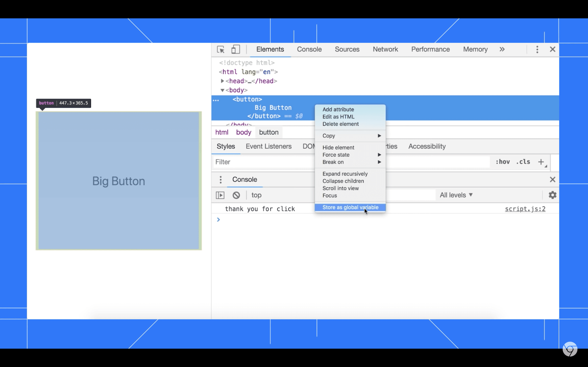
Task: Select Store as global variable option
Action: point(351,207)
